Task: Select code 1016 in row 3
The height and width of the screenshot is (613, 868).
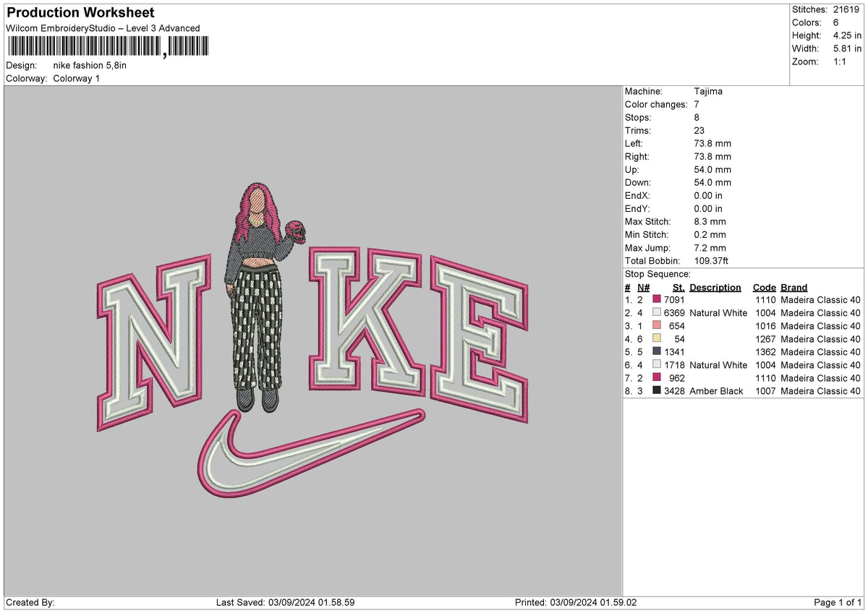Action: (x=765, y=326)
